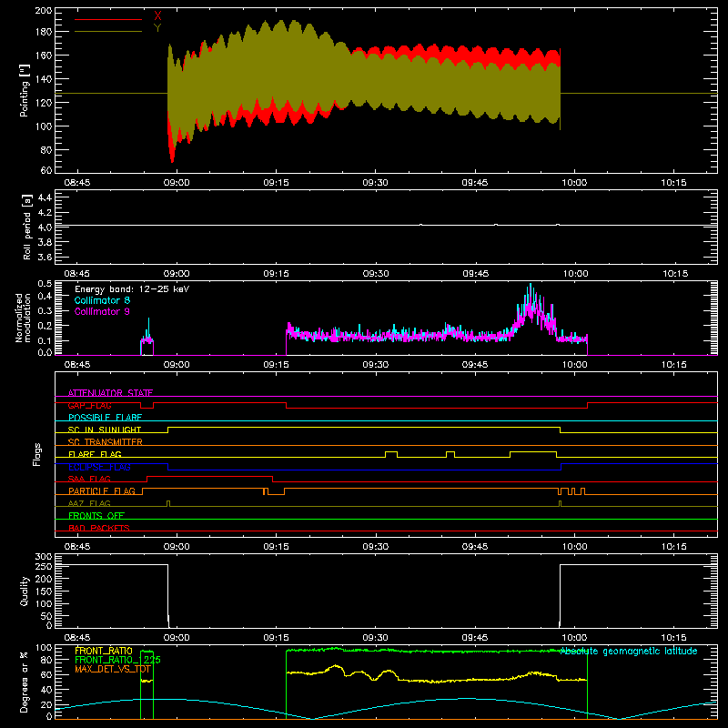Click the 'Energy band: 12-25 keV' annotation
728x728 pixels.
point(132,289)
